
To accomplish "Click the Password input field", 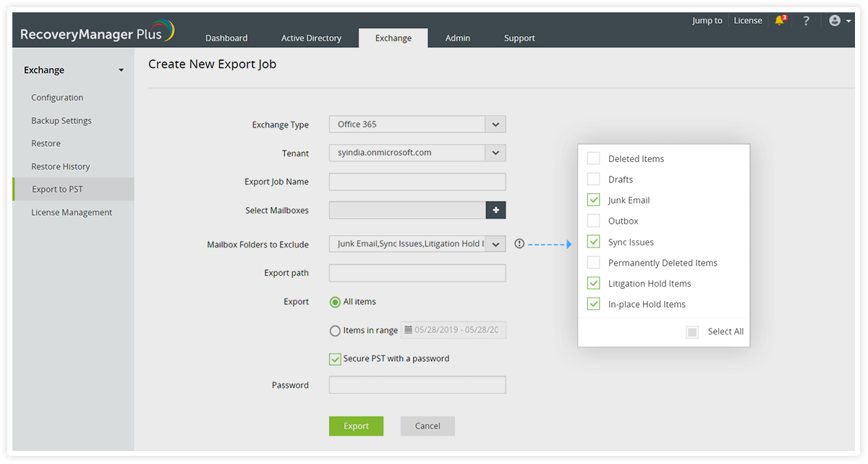I will pyautogui.click(x=417, y=384).
